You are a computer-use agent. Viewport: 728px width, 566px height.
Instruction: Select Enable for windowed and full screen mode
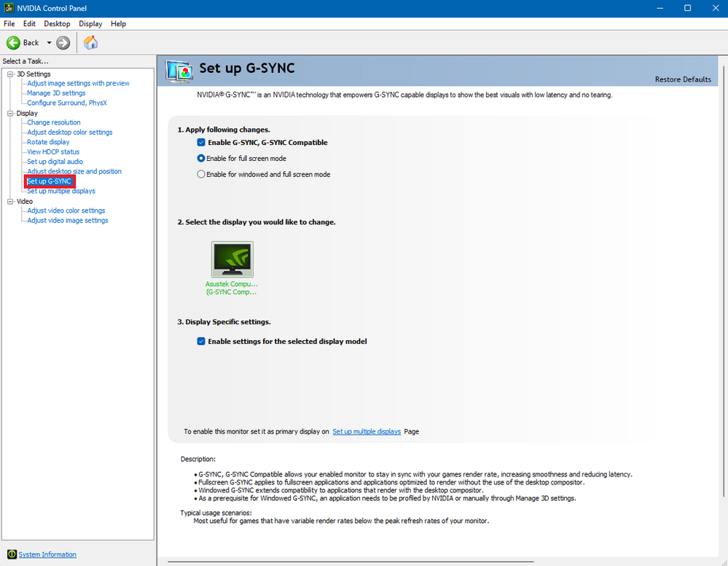[201, 174]
